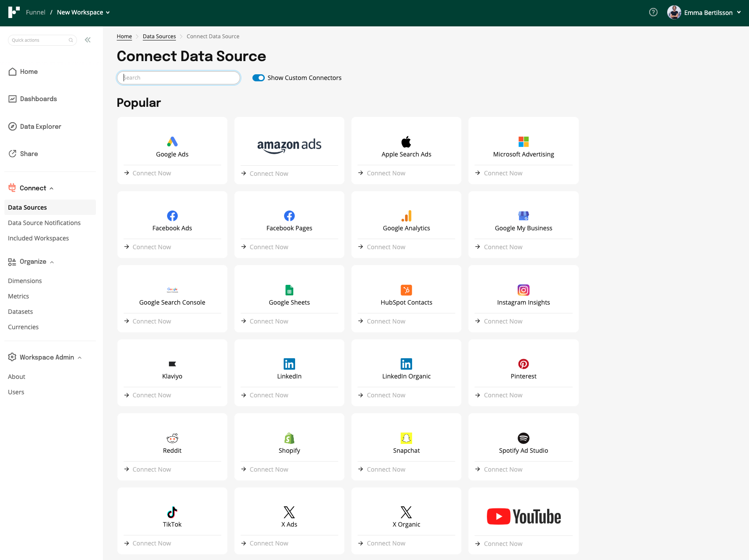This screenshot has height=560, width=749.
Task: Click the Pinterest logo
Action: tap(523, 364)
